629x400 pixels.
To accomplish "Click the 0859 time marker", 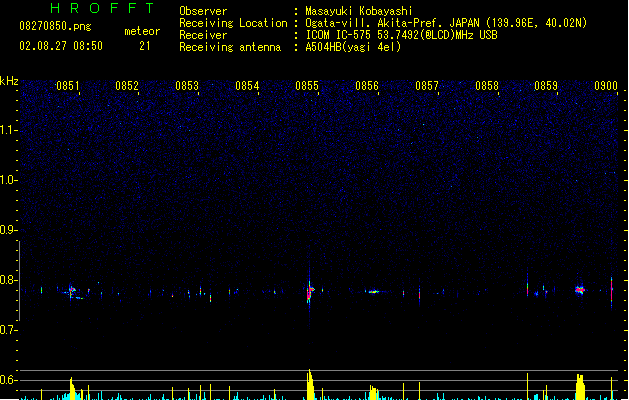I will [546, 86].
